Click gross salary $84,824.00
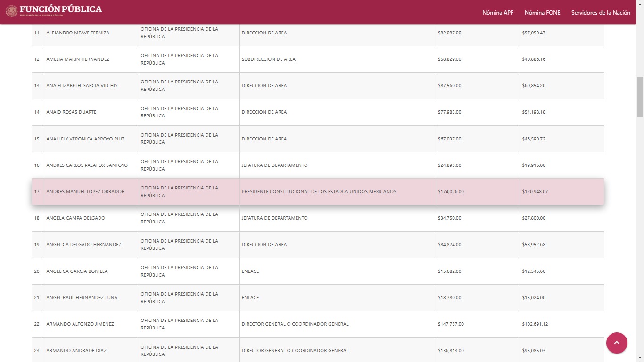Screen dimensions: 644x362 [x=449, y=245]
